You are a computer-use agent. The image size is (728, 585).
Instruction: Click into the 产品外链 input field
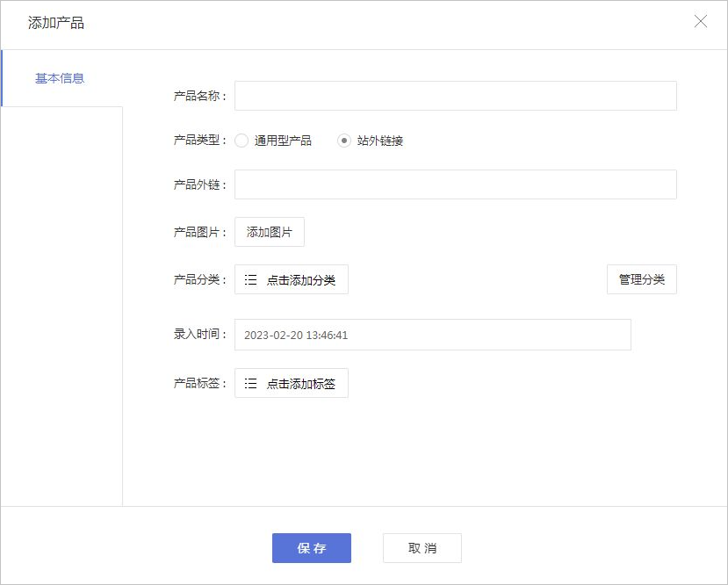[456, 184]
